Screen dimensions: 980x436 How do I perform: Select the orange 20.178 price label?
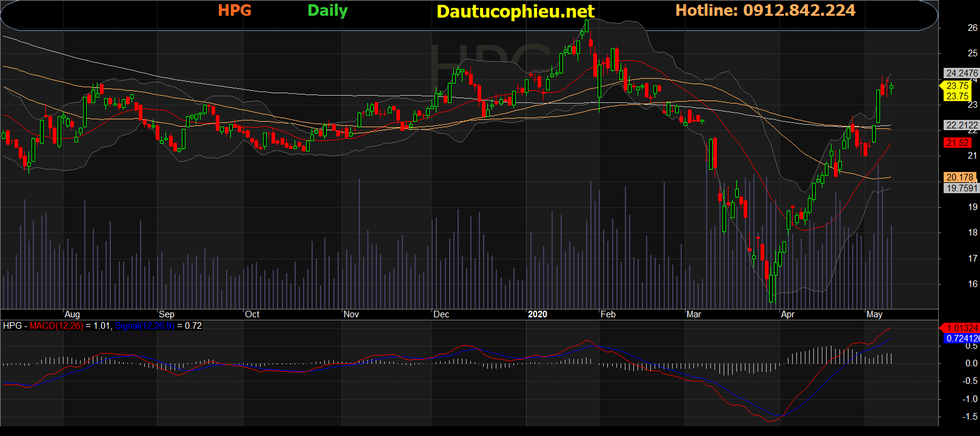(x=960, y=177)
